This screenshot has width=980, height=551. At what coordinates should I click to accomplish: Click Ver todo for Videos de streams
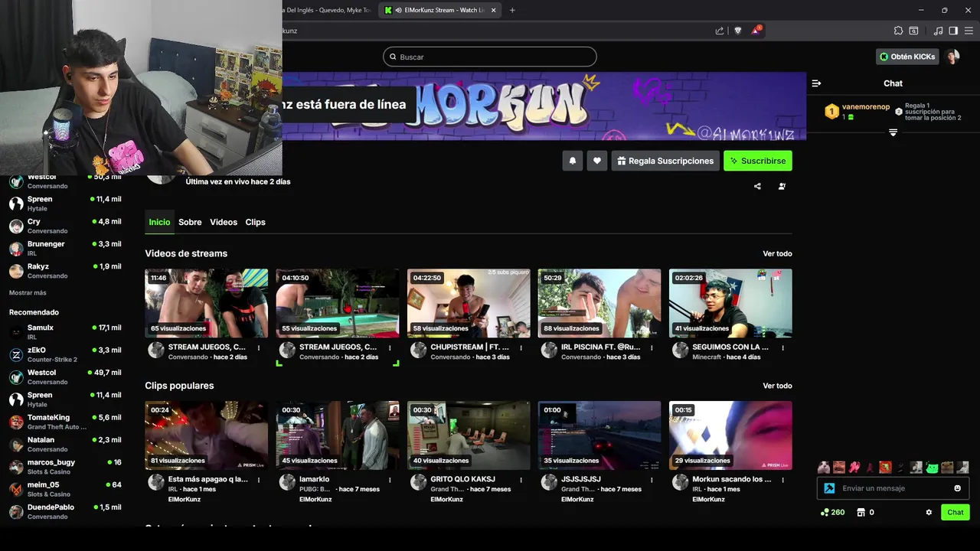point(777,253)
